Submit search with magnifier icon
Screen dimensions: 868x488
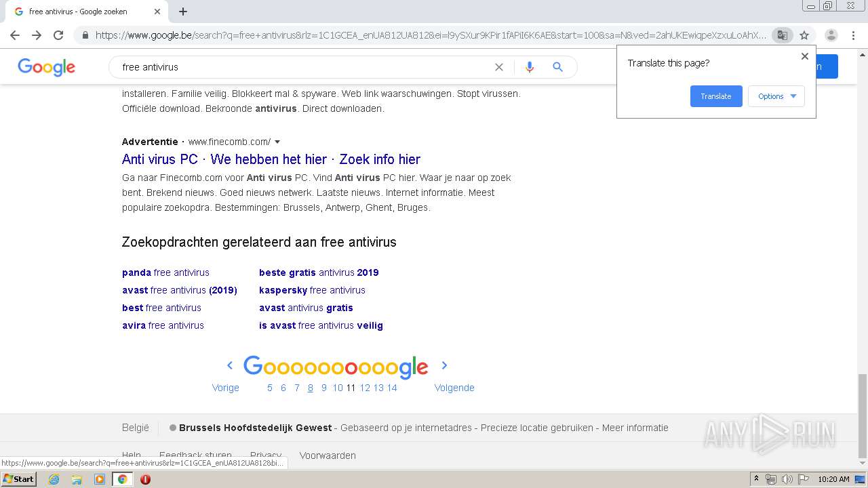[557, 67]
